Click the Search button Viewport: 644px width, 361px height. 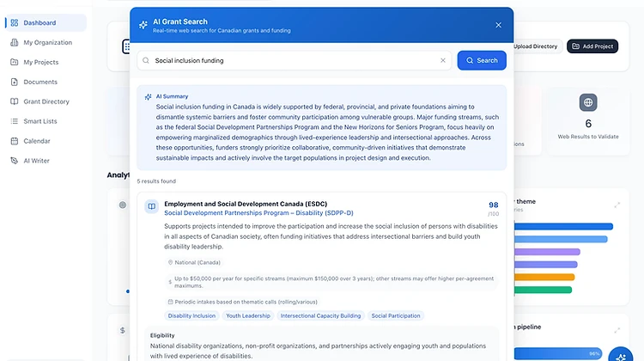pos(482,60)
